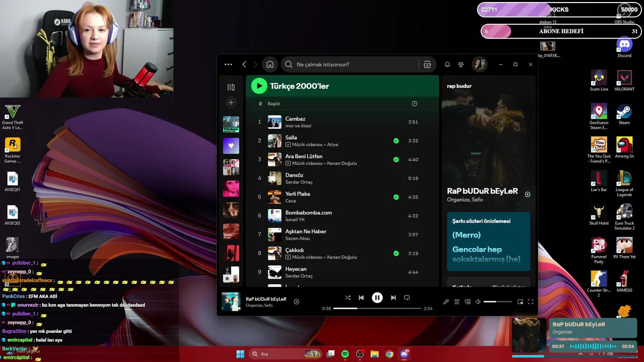
Task: Toggle repeat mode
Action: click(407, 298)
